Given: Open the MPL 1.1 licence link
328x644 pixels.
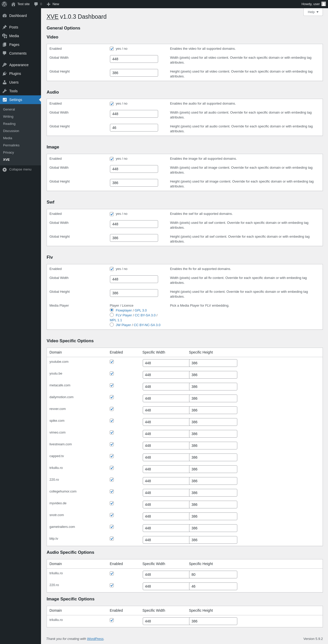Looking at the screenshot, I should pos(116,320).
